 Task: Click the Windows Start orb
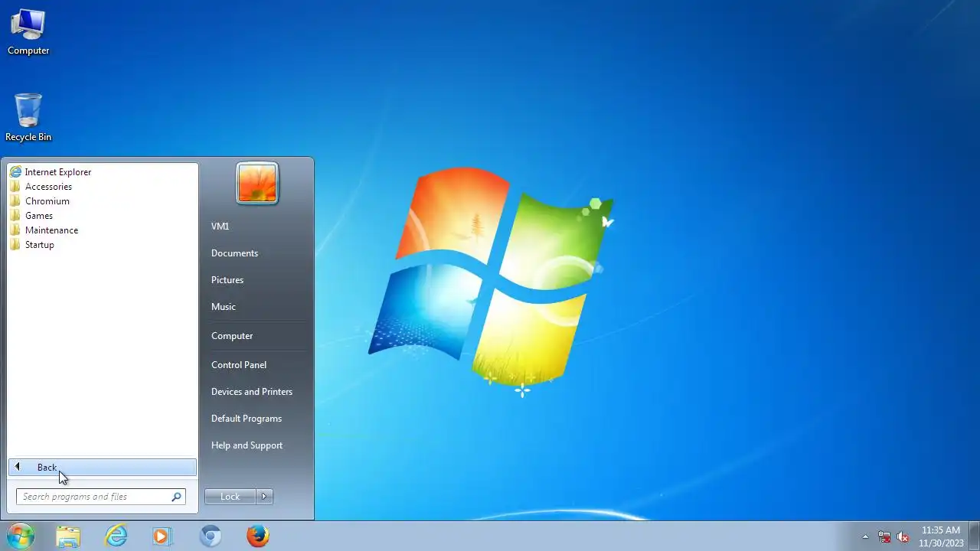click(x=21, y=536)
